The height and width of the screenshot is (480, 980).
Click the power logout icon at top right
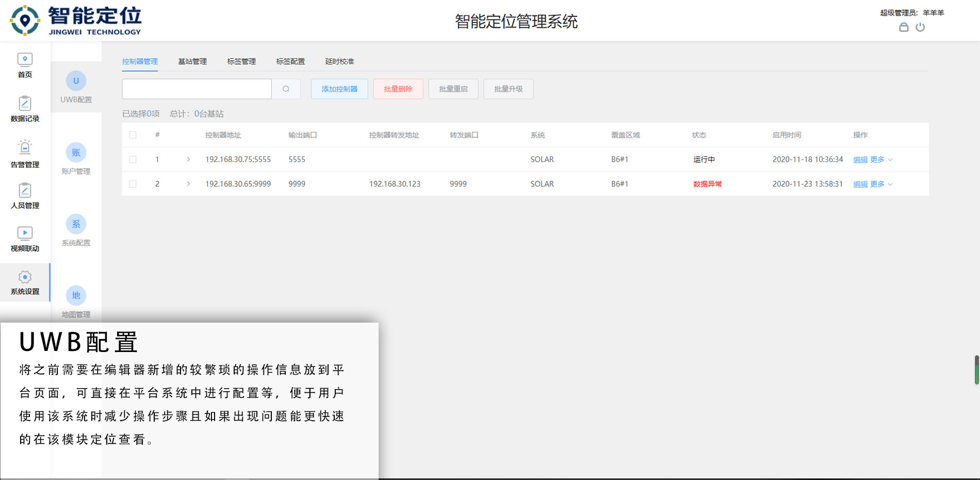(921, 27)
